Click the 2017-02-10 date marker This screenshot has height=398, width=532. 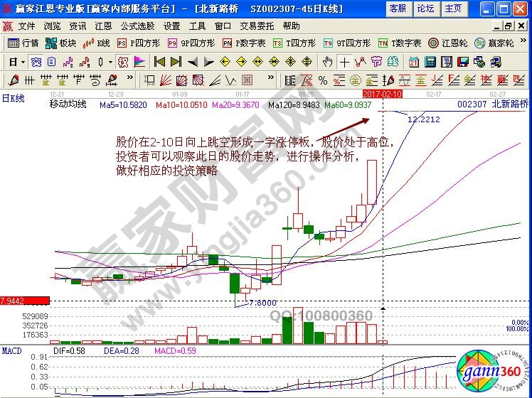pyautogui.click(x=383, y=93)
